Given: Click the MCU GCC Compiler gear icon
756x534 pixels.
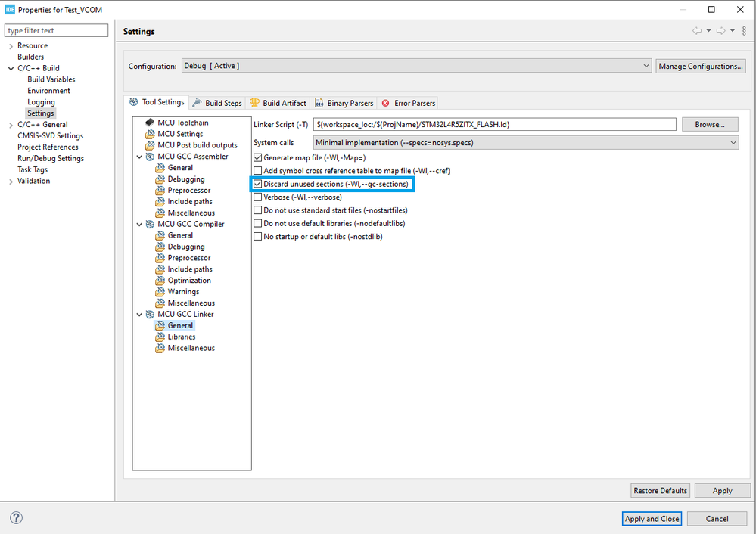Looking at the screenshot, I should point(150,224).
